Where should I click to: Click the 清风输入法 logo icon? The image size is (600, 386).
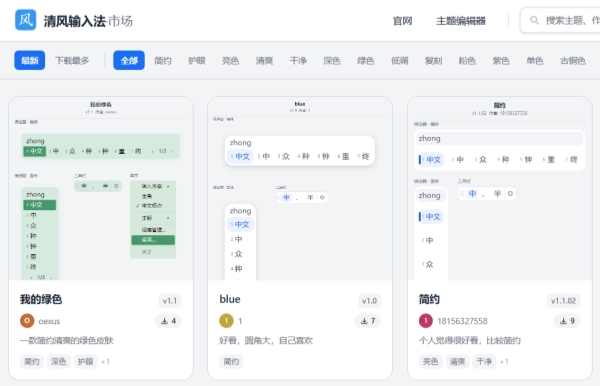[25, 20]
